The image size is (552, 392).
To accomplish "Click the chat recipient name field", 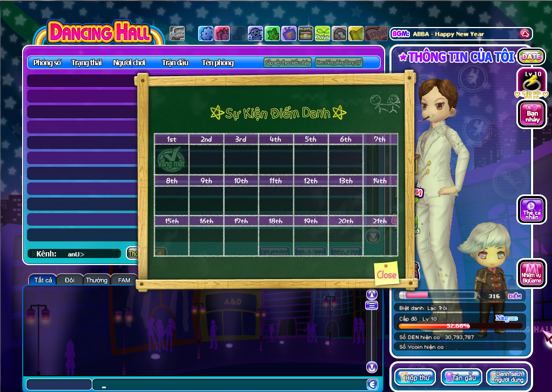I will (59, 384).
